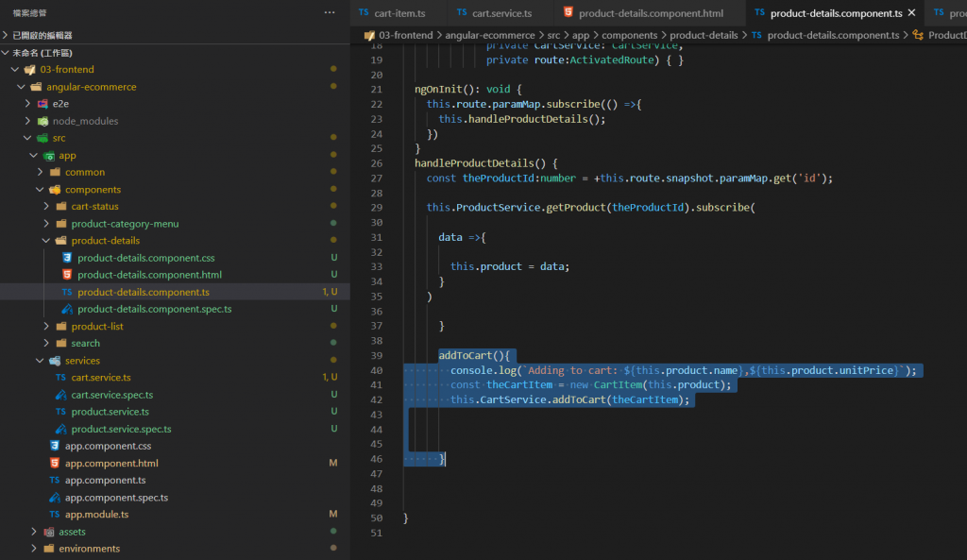Click the e2e folder icon
The width and height of the screenshot is (967, 560).
(43, 104)
